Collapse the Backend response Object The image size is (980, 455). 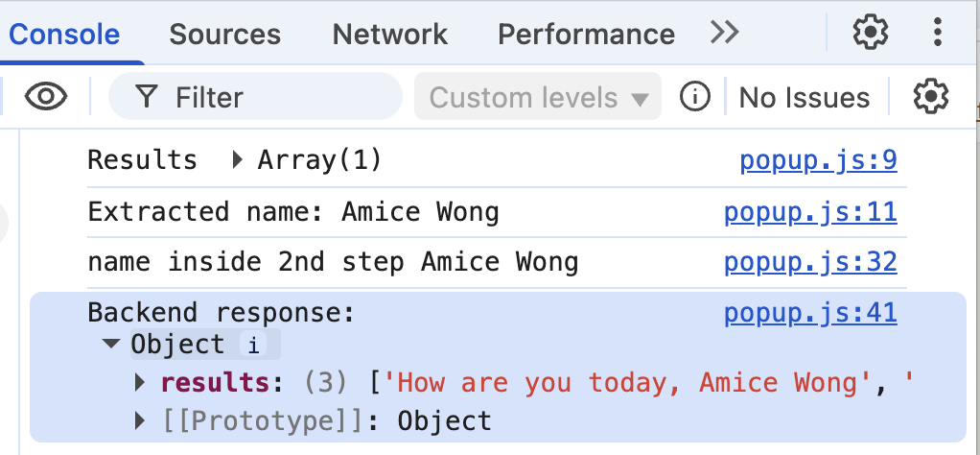tap(111, 345)
